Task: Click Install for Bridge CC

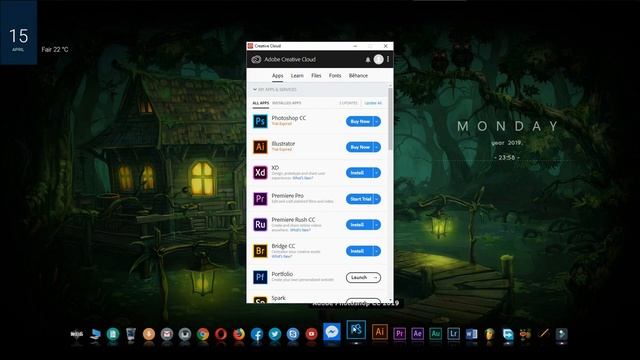Action: pos(360,251)
